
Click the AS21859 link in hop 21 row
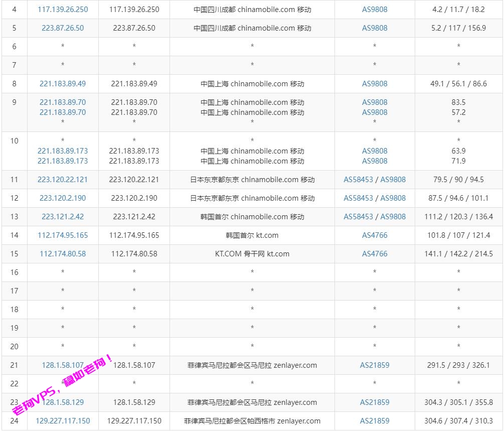375,365
